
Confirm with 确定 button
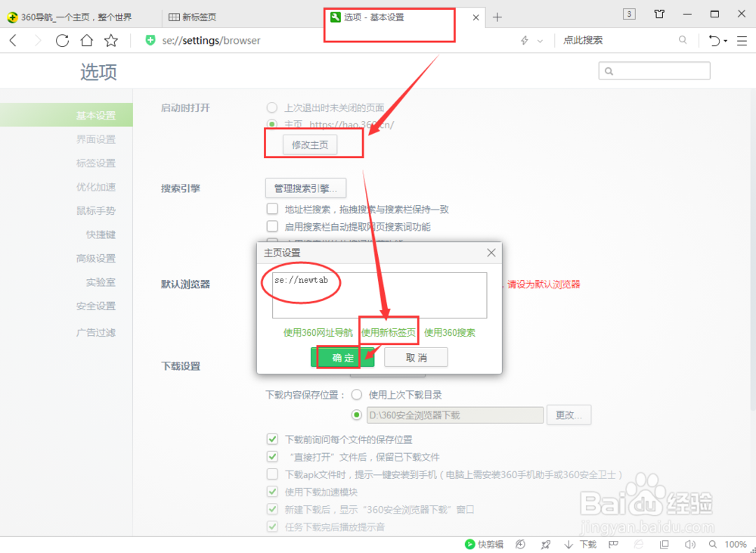(x=342, y=358)
